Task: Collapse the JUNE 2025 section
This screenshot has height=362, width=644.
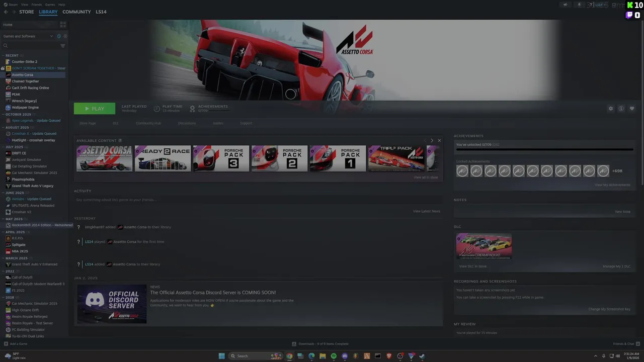Action: pyautogui.click(x=3, y=193)
